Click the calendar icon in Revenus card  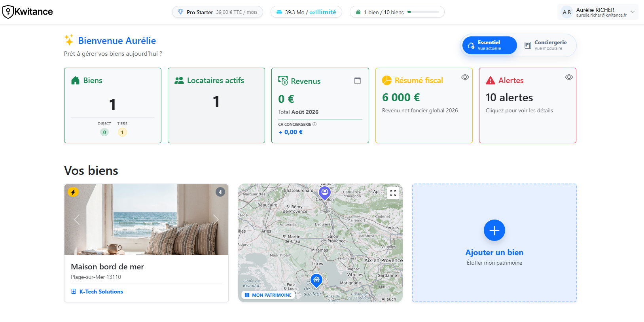358,81
